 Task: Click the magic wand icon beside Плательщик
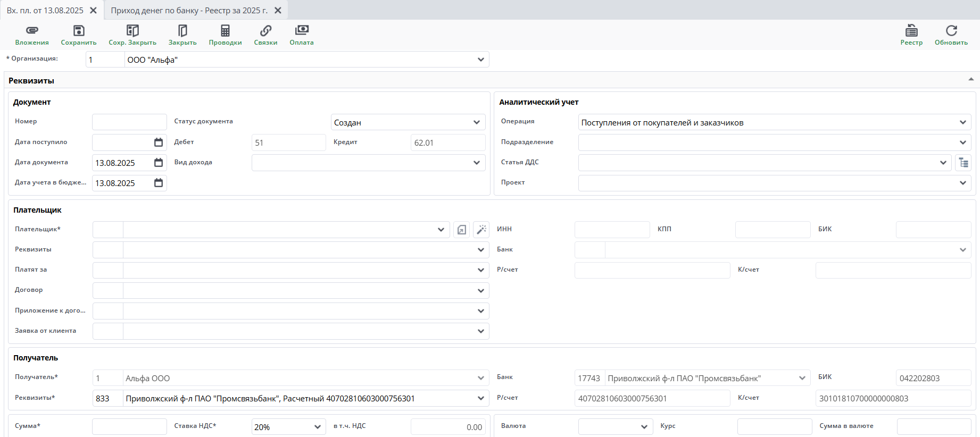[x=481, y=230]
